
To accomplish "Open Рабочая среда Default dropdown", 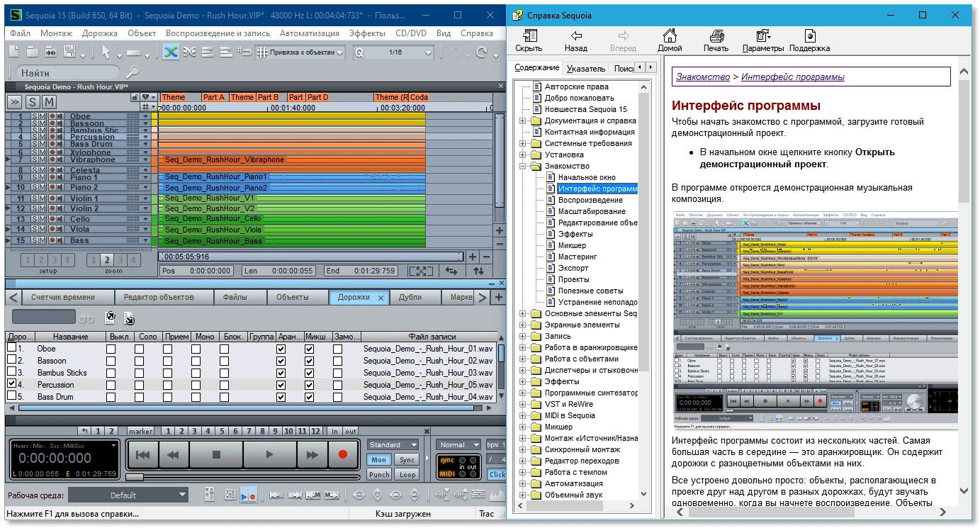I will point(128,495).
